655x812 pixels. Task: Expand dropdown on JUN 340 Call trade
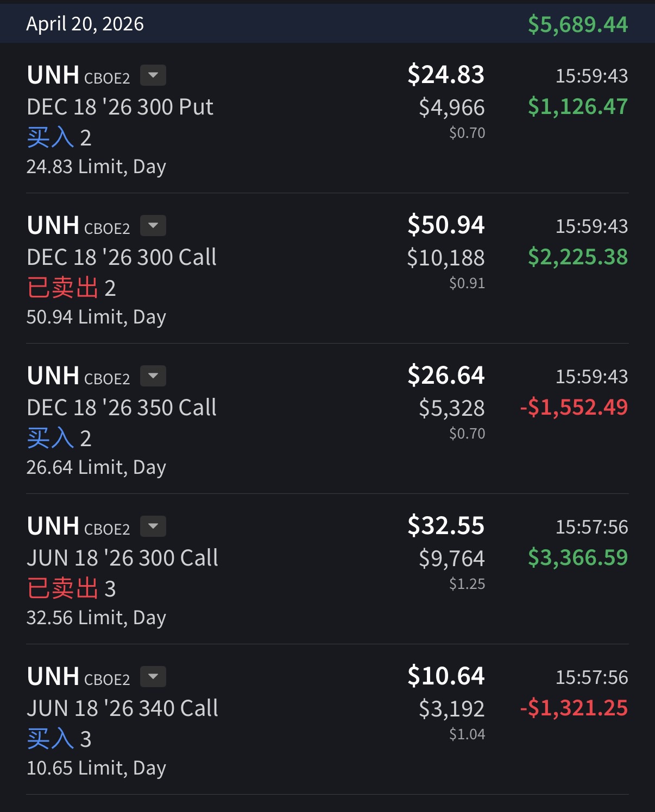tap(153, 677)
